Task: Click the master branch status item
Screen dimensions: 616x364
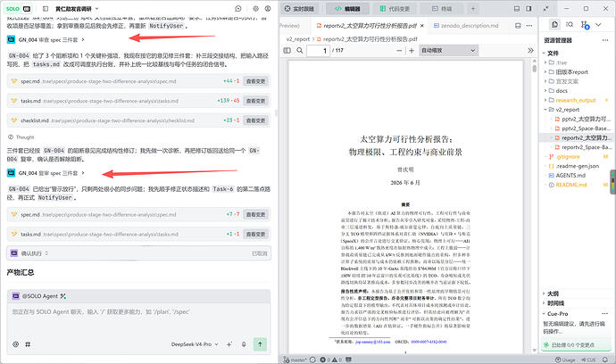Action: 295,360
